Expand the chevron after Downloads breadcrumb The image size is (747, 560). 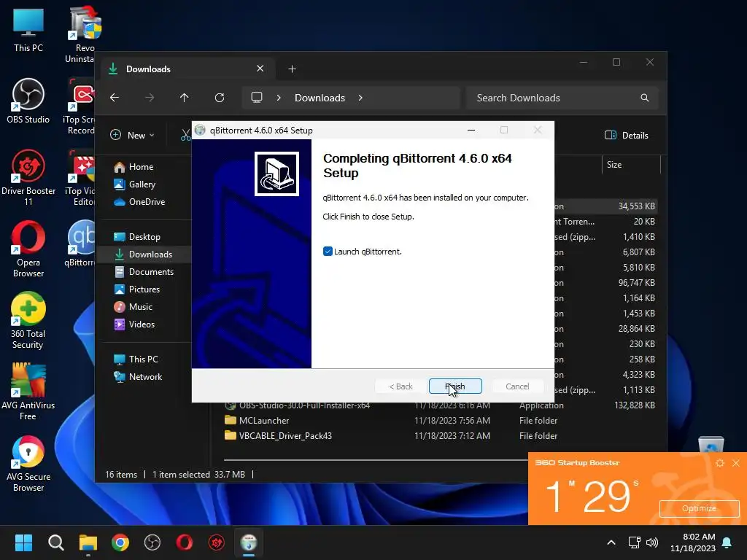[360, 98]
